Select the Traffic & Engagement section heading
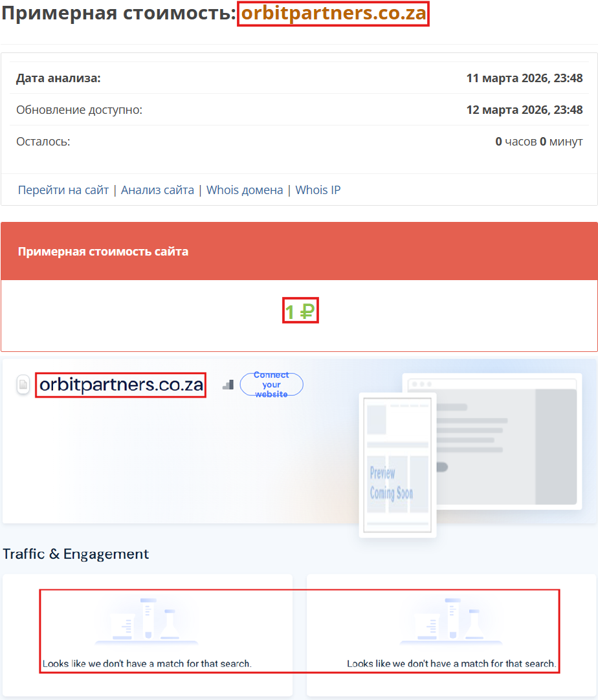This screenshot has width=598, height=700. [76, 554]
